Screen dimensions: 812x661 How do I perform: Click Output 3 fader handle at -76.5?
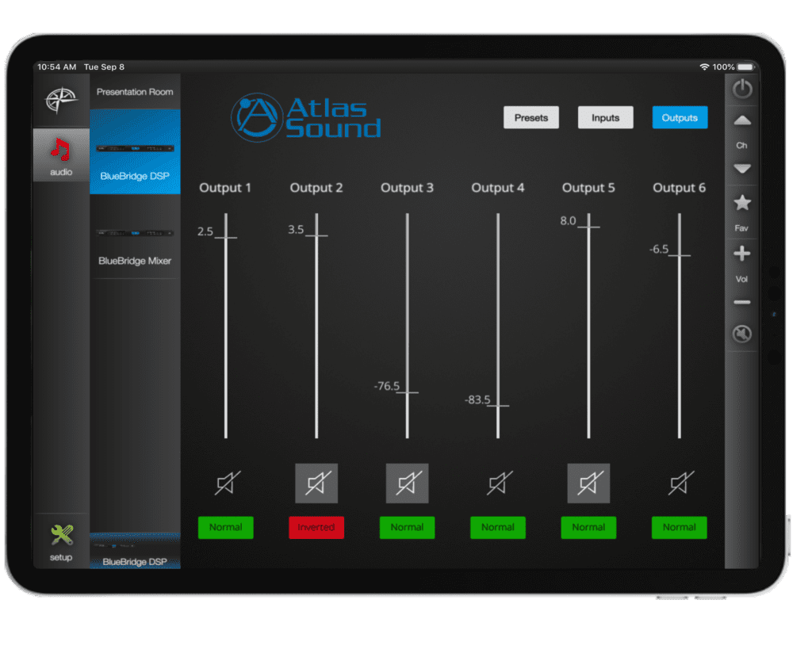coord(407,393)
